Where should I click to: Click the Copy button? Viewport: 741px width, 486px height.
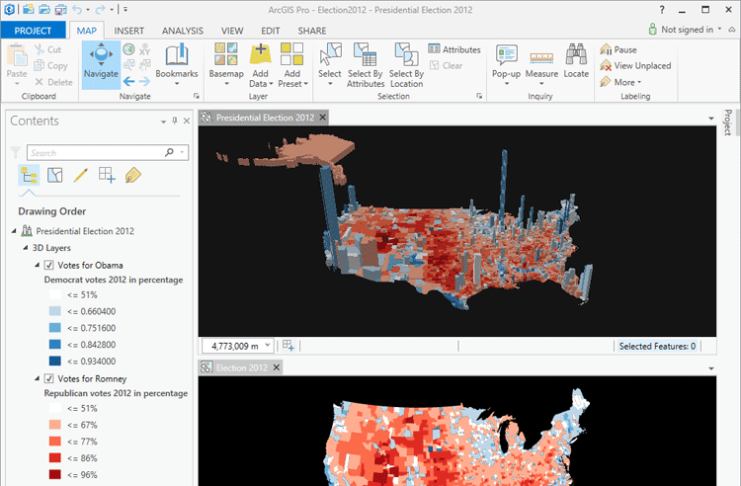(x=51, y=66)
